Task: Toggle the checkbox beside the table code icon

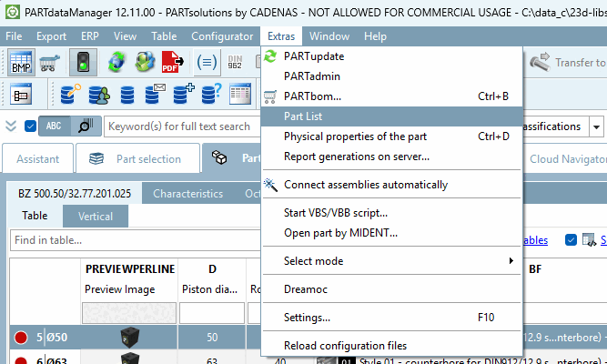Action: click(571, 240)
